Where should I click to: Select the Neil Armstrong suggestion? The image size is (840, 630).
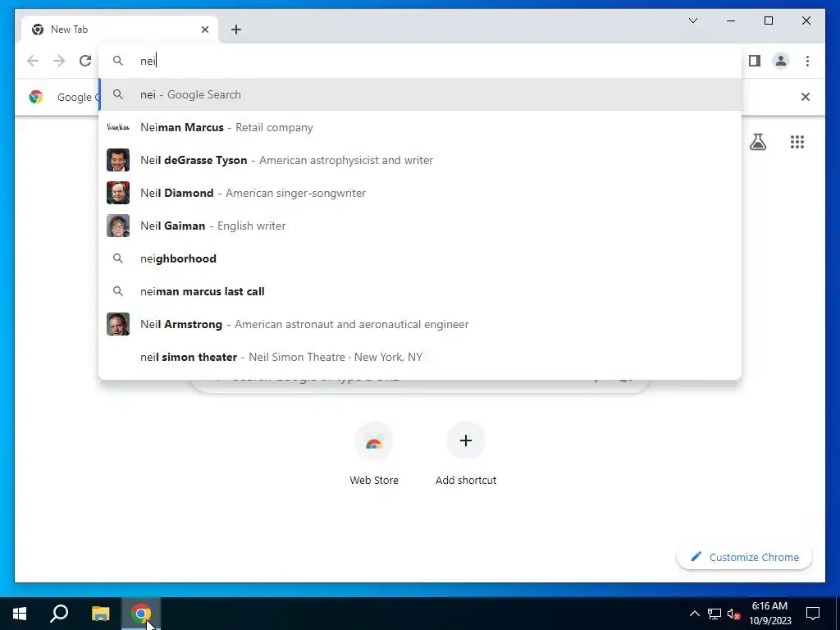(420, 324)
